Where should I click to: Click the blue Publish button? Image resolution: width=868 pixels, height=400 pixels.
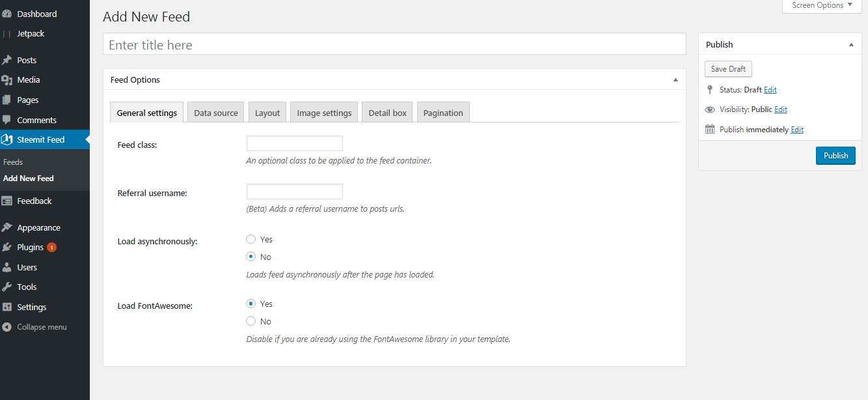pyautogui.click(x=835, y=156)
